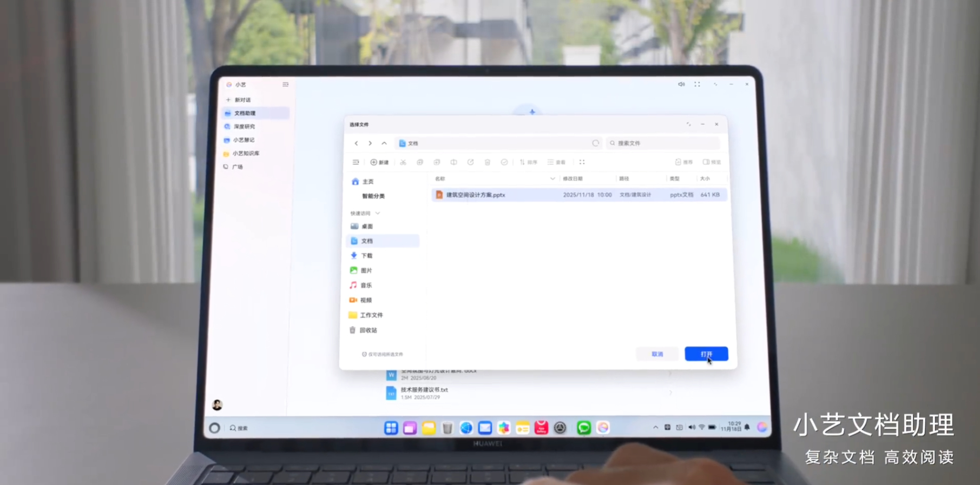980x485 pixels.
Task: Expand the system tray hidden icons chevron
Action: tap(655, 428)
